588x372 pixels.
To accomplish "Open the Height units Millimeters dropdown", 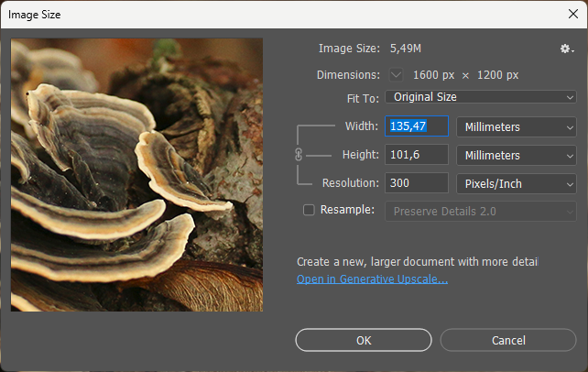I will pyautogui.click(x=515, y=155).
